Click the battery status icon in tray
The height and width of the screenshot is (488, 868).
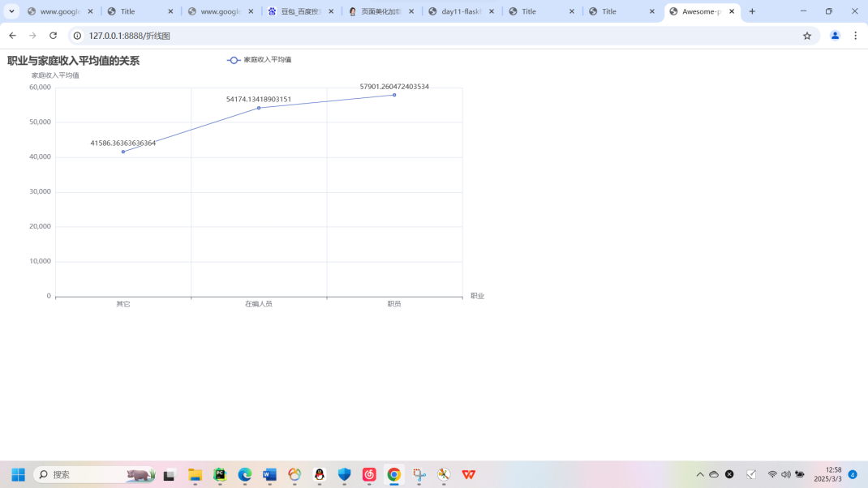[x=800, y=475]
